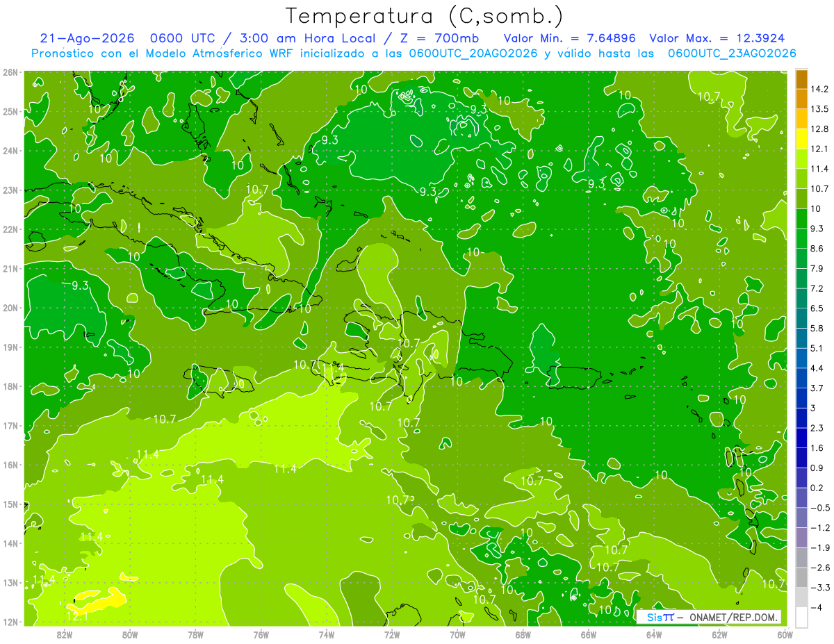This screenshot has height=644, width=834.
Task: Click the dark orange swatch above 14.2
Action: [x=801, y=80]
